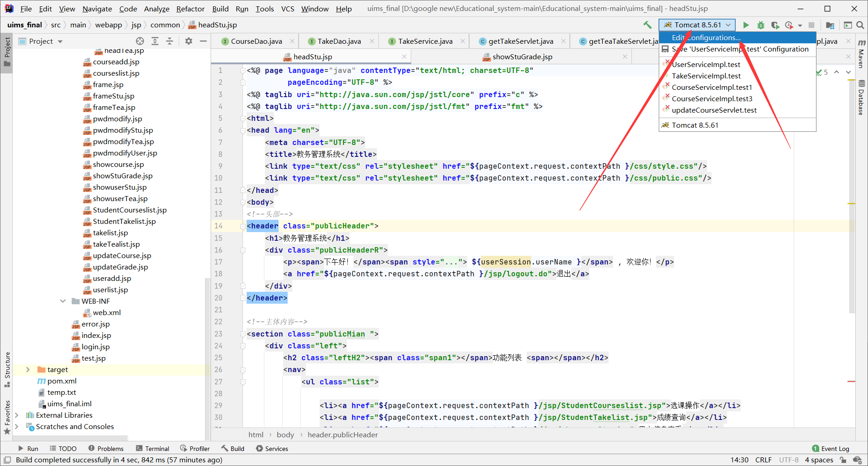Collapse the WEB-INF folder
The height and width of the screenshot is (466, 868).
63,301
